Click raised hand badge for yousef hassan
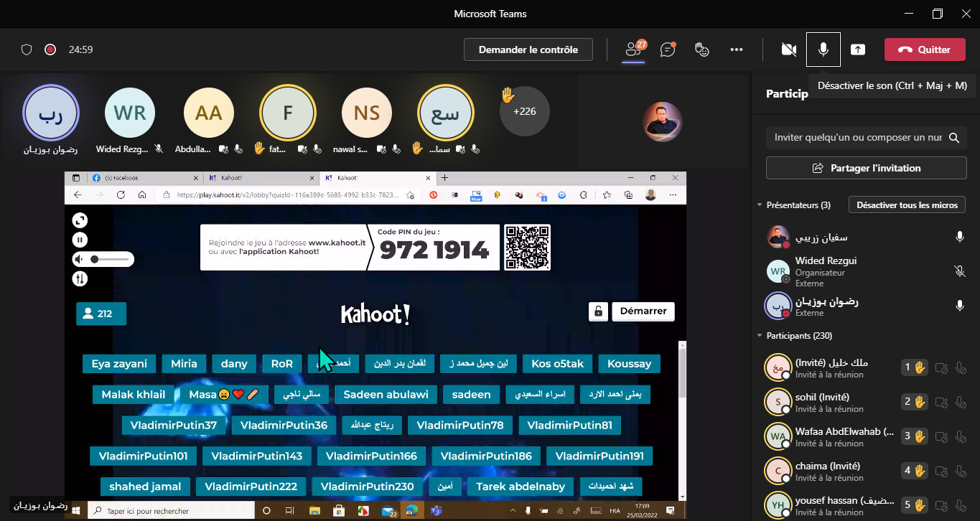980x521 pixels. coord(914,505)
